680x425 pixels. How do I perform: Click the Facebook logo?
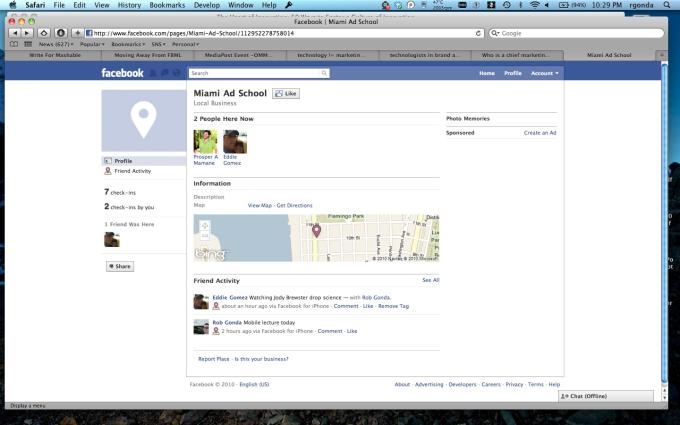(122, 73)
